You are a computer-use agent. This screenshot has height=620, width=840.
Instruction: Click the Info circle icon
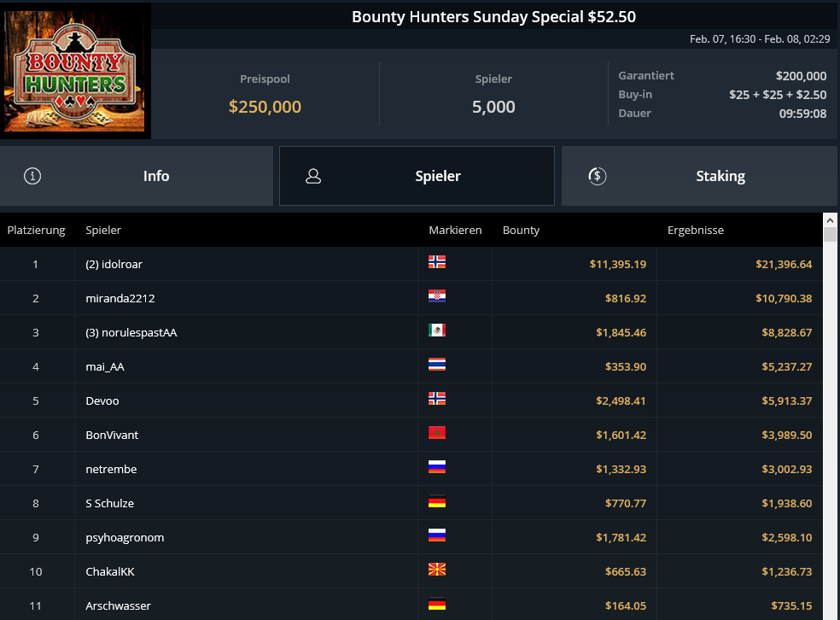tap(32, 176)
